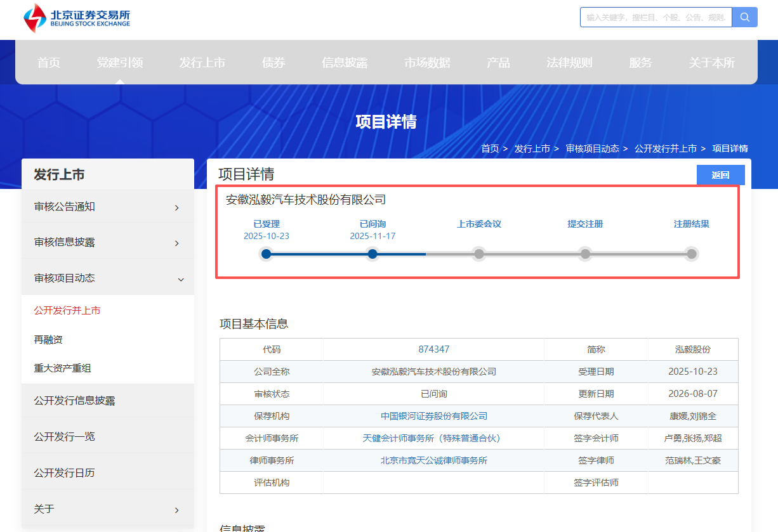This screenshot has width=778, height=532.
Task: Click the 签字律师 value 范瑞林,王文豪
Action: [x=693, y=460]
